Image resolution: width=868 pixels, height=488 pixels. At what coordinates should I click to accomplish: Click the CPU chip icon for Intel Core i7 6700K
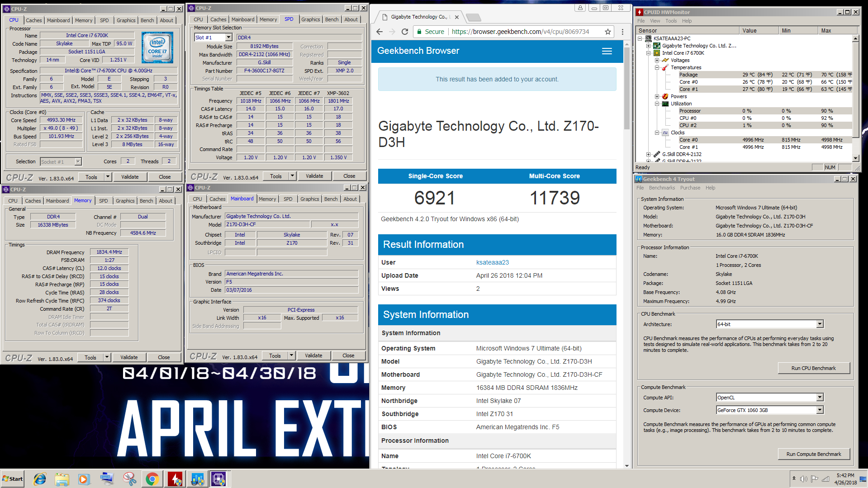pos(657,53)
